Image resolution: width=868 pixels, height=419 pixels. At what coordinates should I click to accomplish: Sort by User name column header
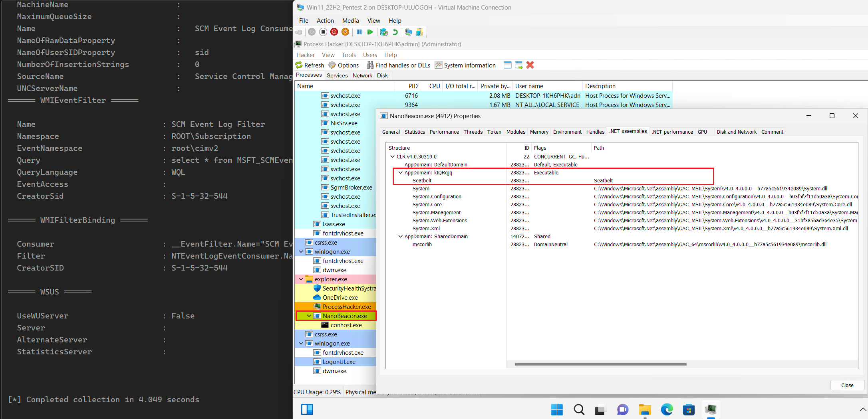(x=547, y=86)
